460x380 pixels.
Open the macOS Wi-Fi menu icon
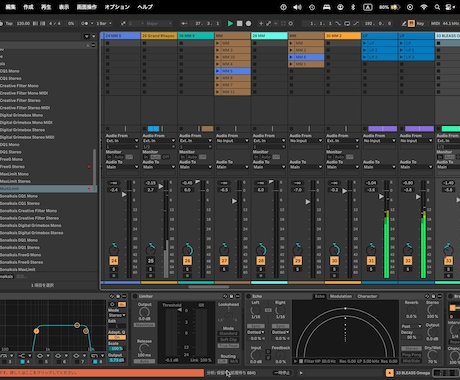[x=424, y=7]
